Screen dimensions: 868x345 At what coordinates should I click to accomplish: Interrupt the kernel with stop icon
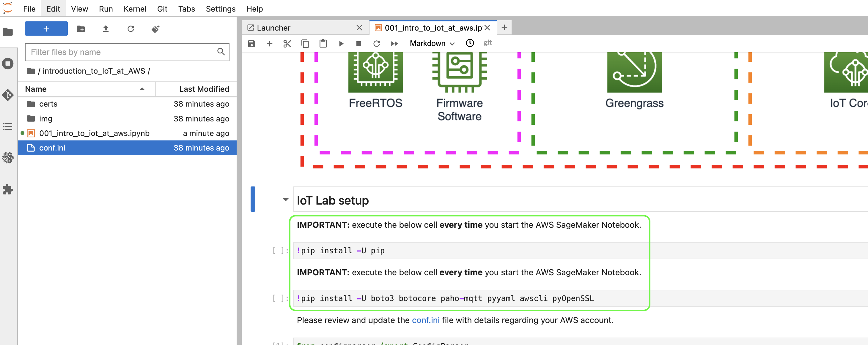coord(359,43)
